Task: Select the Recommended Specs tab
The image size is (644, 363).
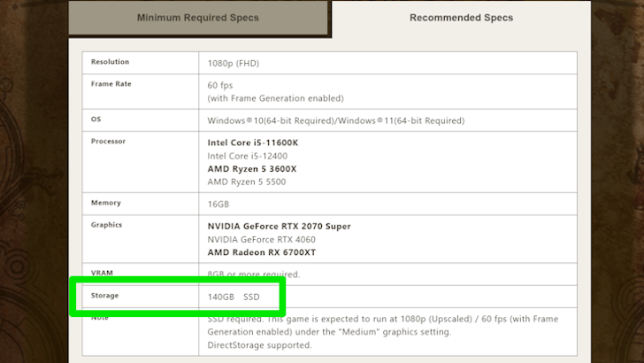Action: [x=461, y=18]
